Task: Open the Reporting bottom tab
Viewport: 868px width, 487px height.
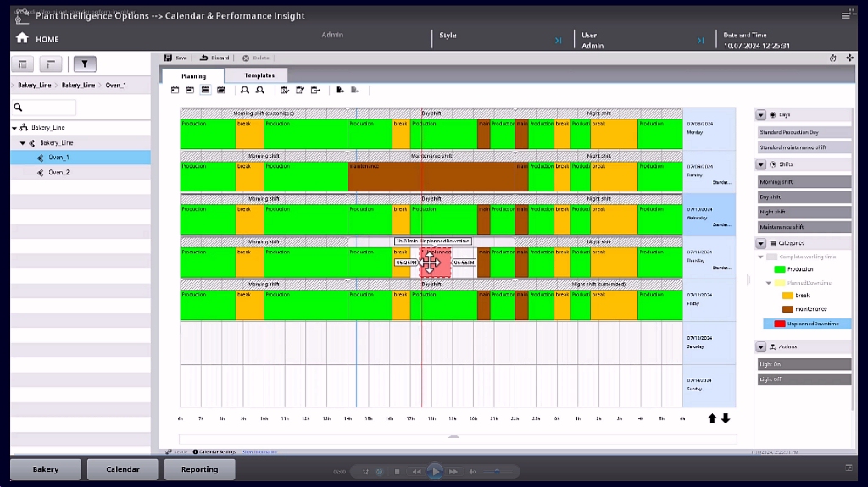Action: click(200, 469)
